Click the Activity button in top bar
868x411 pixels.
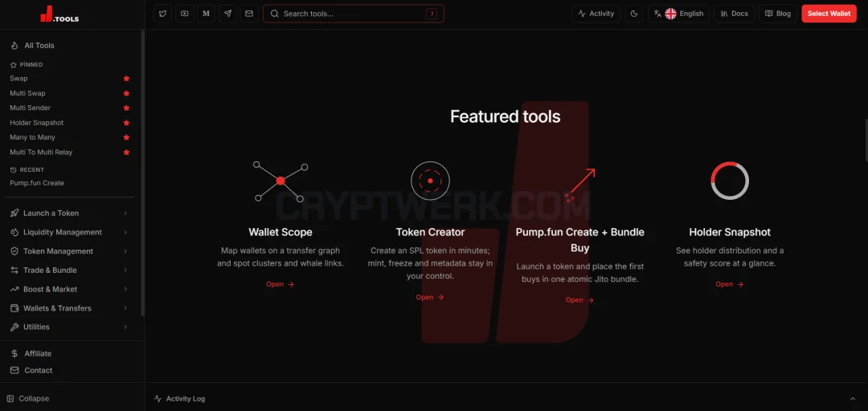point(596,14)
